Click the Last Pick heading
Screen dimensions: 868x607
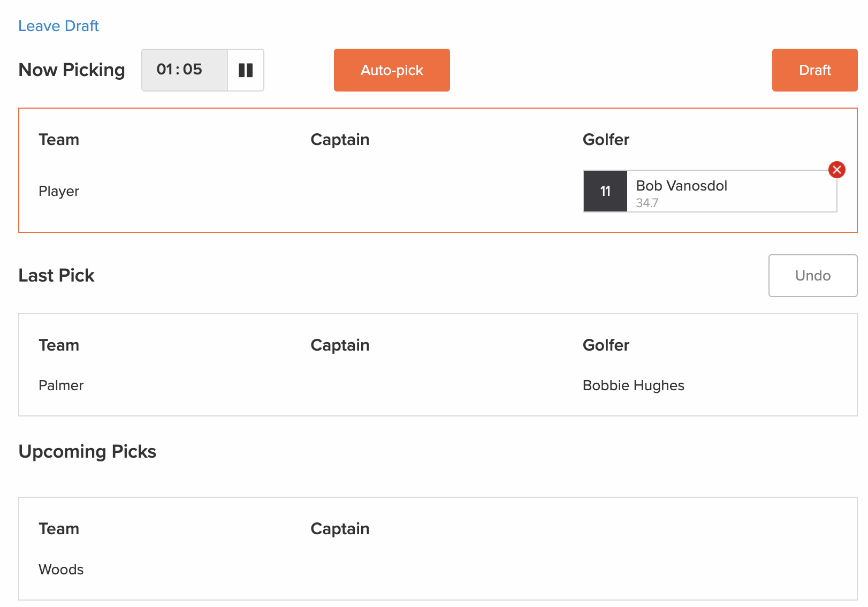click(x=56, y=276)
